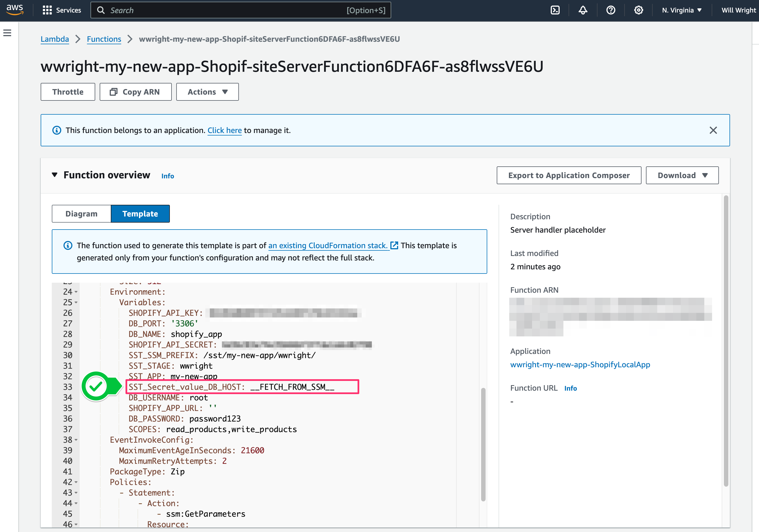This screenshot has height=532, width=759.
Task: Click the search bar icon
Action: click(100, 10)
